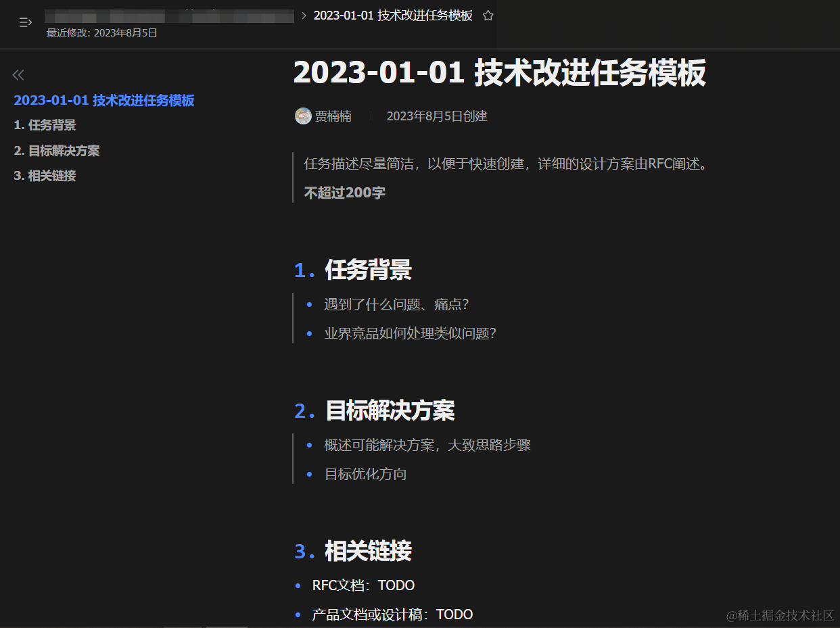Click the 最近修改 date text
This screenshot has height=628, width=840.
coord(101,32)
